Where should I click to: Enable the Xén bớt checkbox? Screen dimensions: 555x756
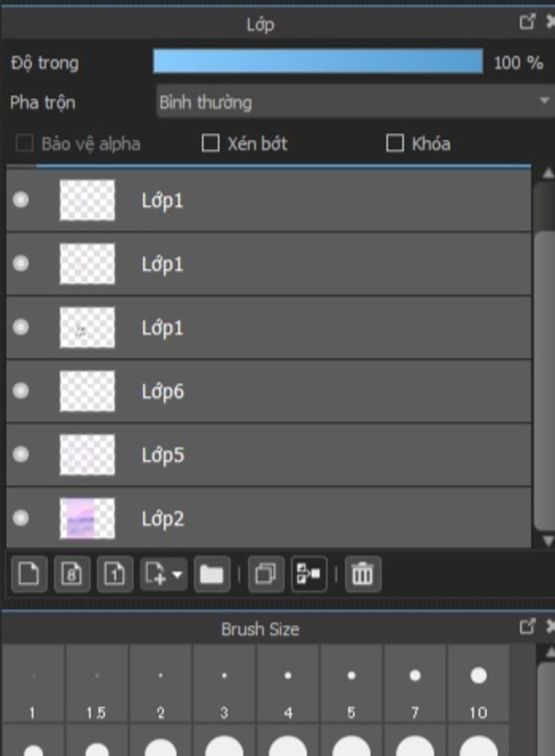tap(210, 143)
